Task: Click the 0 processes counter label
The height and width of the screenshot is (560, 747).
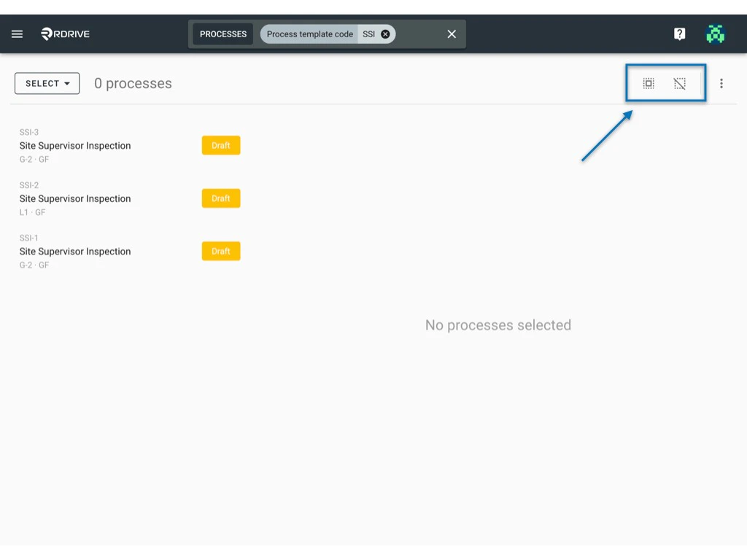Action: pyautogui.click(x=132, y=83)
